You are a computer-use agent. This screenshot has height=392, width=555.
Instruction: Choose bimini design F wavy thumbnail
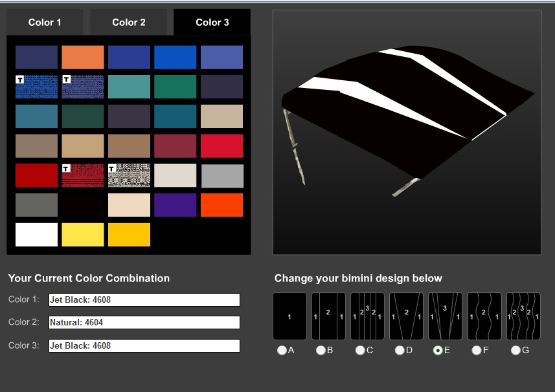[484, 316]
